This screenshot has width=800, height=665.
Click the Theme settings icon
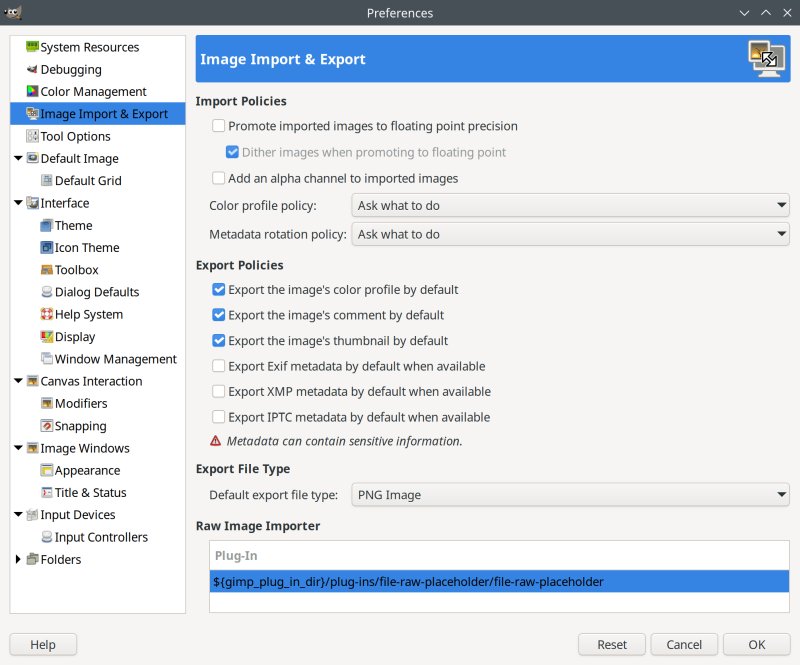tap(47, 225)
